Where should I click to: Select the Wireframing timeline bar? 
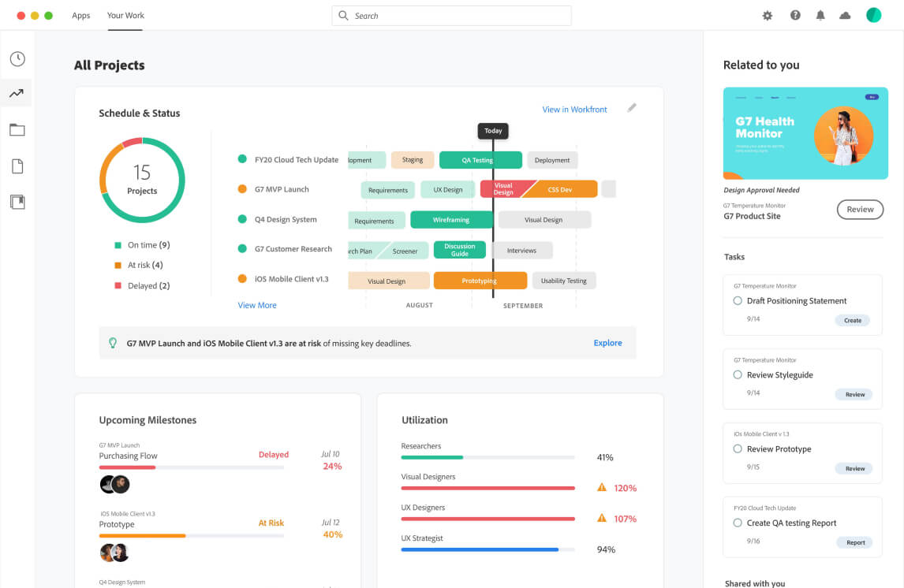(451, 219)
